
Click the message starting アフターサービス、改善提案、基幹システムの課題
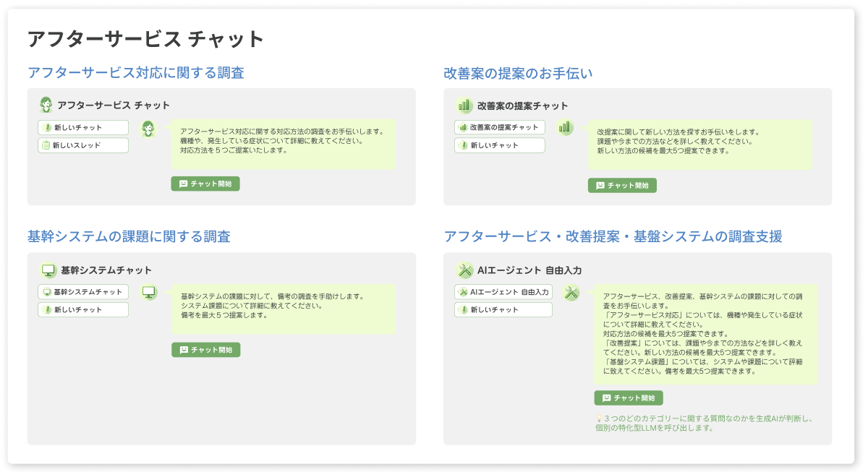[706, 334]
